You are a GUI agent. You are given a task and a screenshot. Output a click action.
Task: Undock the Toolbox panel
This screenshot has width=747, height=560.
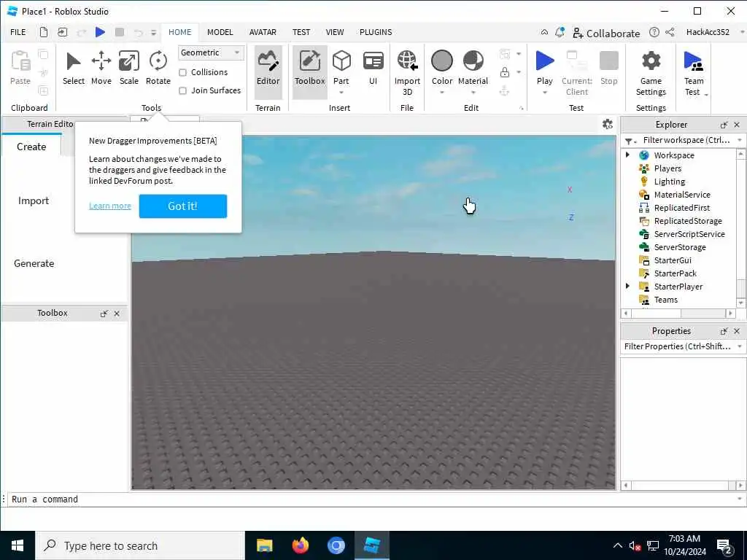click(104, 314)
